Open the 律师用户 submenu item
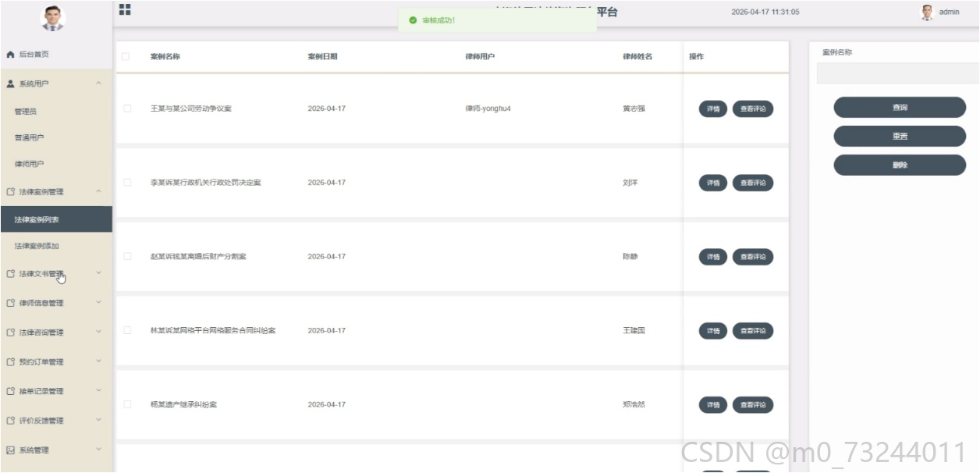Image resolution: width=980 pixels, height=473 pixels. pyautogui.click(x=29, y=164)
